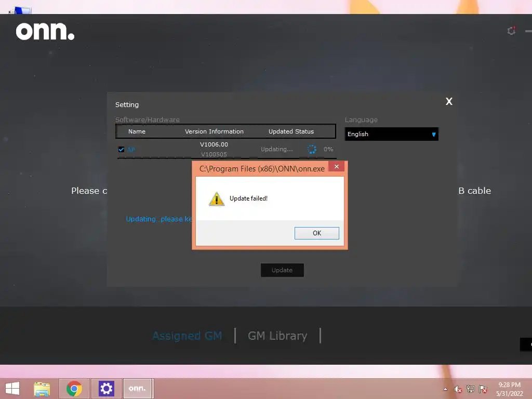This screenshot has height=399, width=532.
Task: Click the Software/Hardware section label
Action: click(147, 120)
